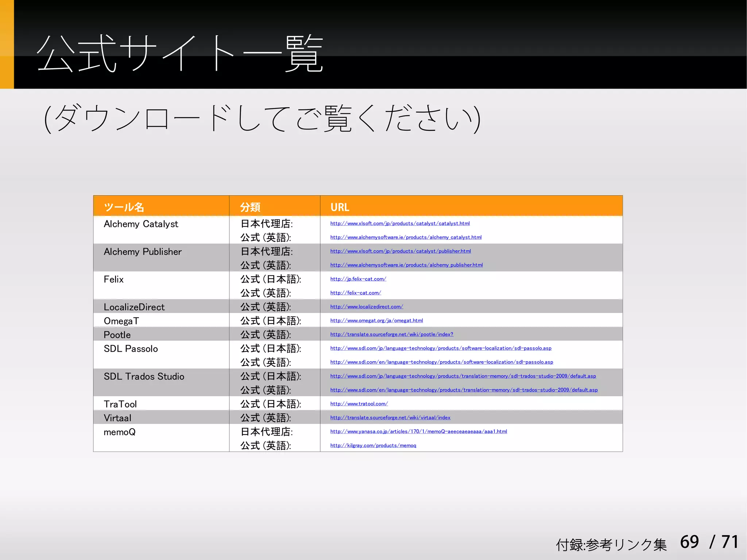The image size is (747, 560).
Task: Click the page number '69 / 71'
Action: pos(709,542)
